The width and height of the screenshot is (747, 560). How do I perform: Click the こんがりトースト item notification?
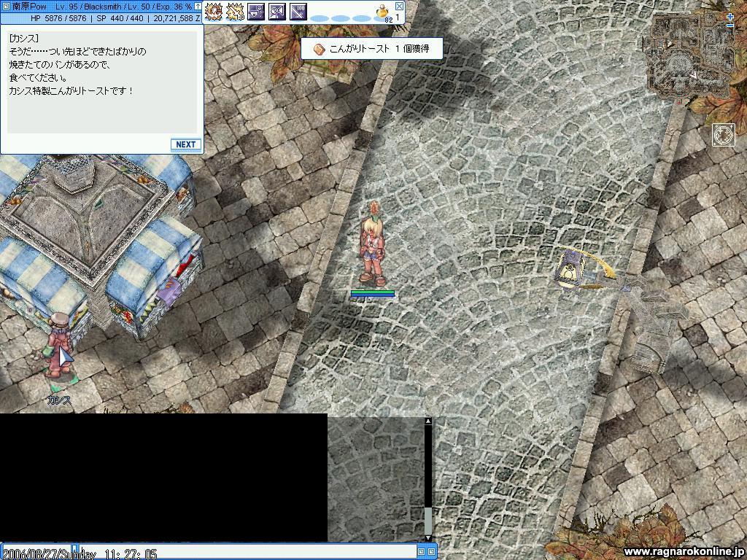(371, 49)
